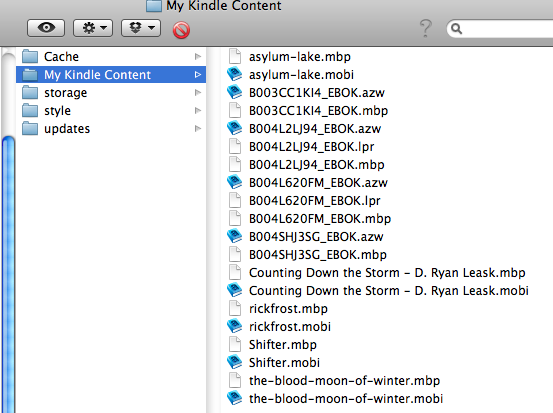Click the question mark help icon
Viewport: 553px width, 413px height.
click(426, 28)
